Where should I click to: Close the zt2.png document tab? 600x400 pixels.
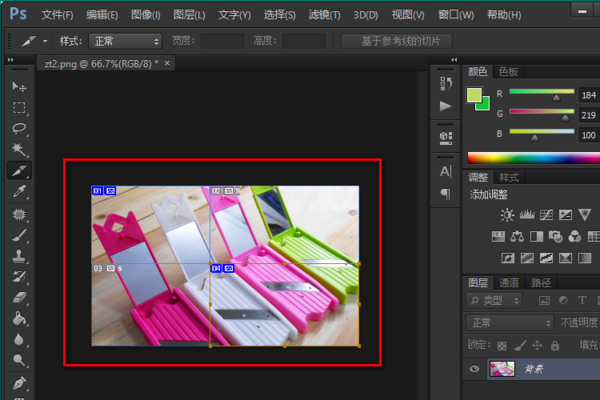click(167, 63)
